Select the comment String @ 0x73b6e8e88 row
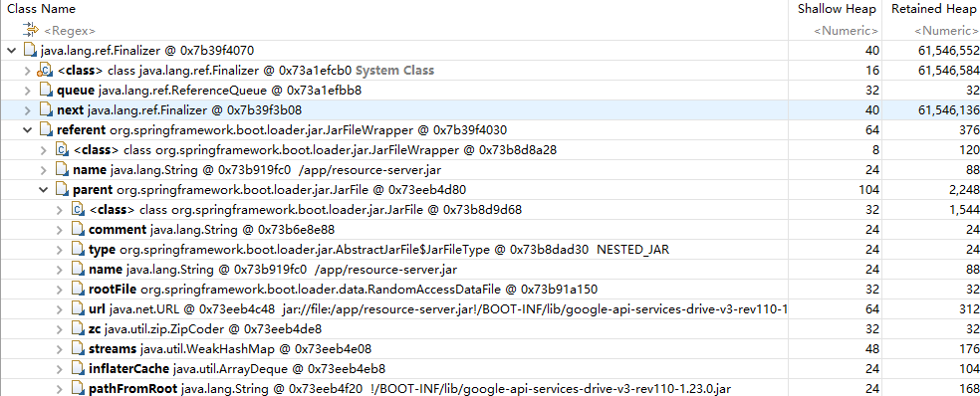The image size is (980, 396). 490,230
